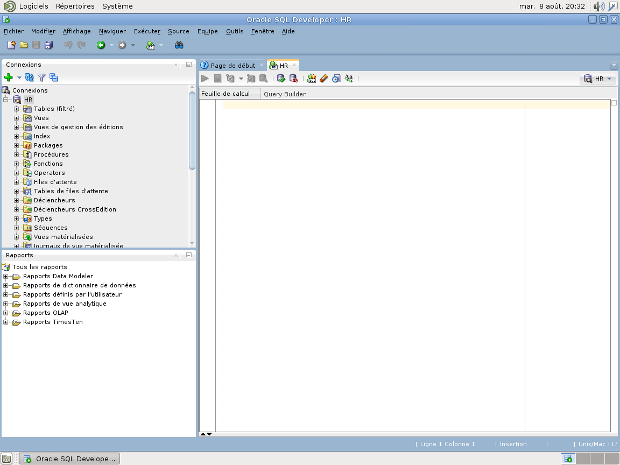Open the Outils menu
Viewport: 620px width, 465px height.
point(234,31)
